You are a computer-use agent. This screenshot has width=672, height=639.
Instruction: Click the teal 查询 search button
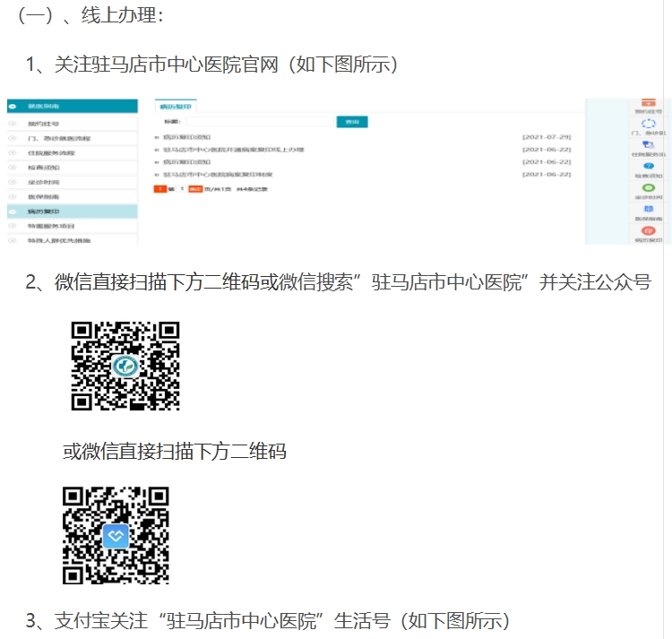pos(352,122)
